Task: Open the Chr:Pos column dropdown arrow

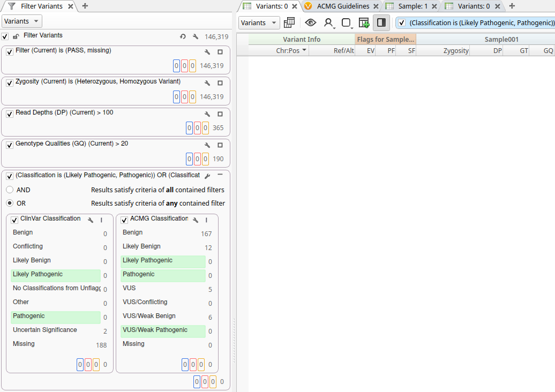Action: click(x=304, y=50)
